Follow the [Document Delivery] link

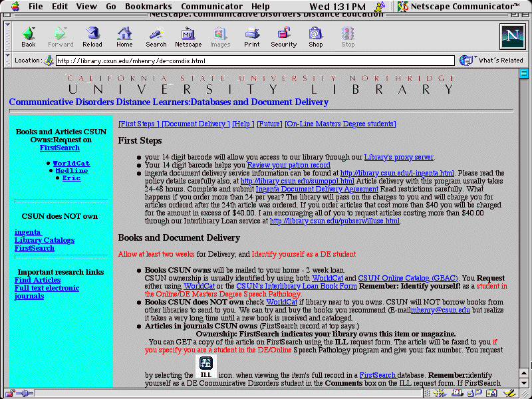point(196,124)
